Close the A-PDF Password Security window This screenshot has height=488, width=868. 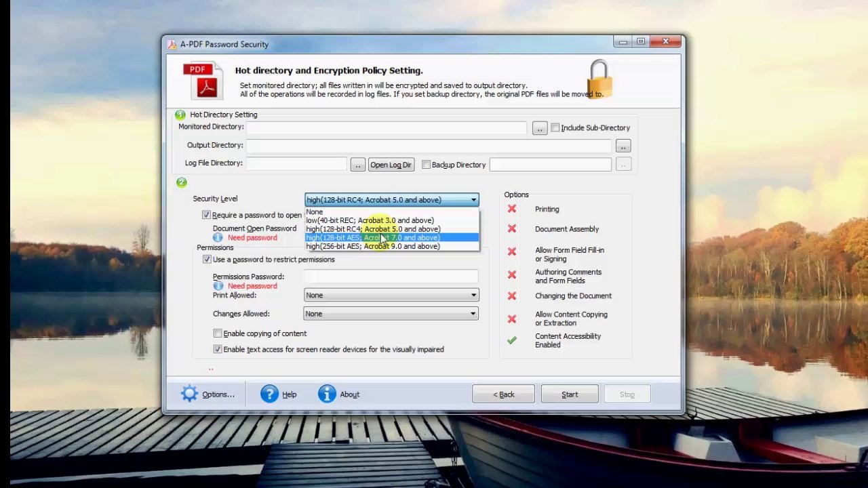666,42
